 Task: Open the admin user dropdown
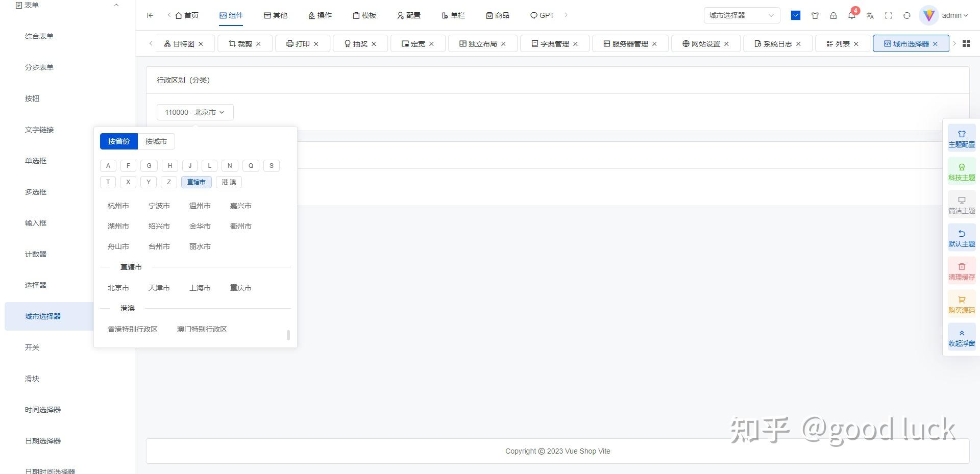954,15
